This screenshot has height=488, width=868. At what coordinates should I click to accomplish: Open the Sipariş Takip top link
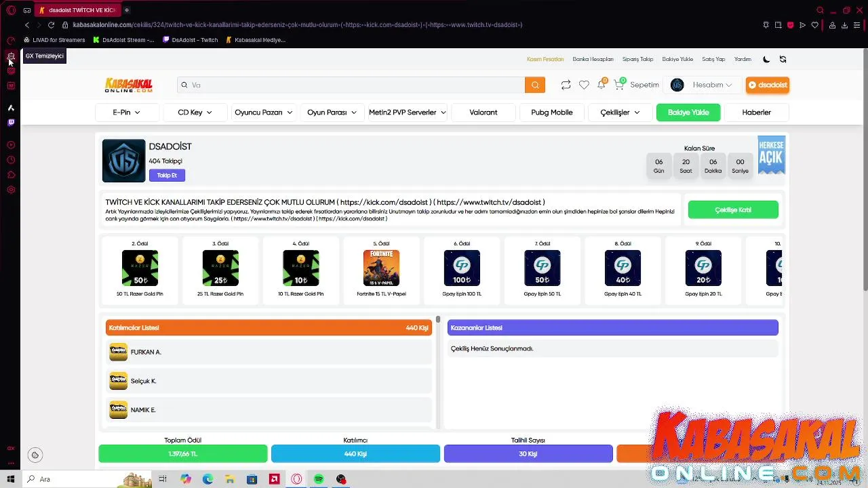[637, 59]
